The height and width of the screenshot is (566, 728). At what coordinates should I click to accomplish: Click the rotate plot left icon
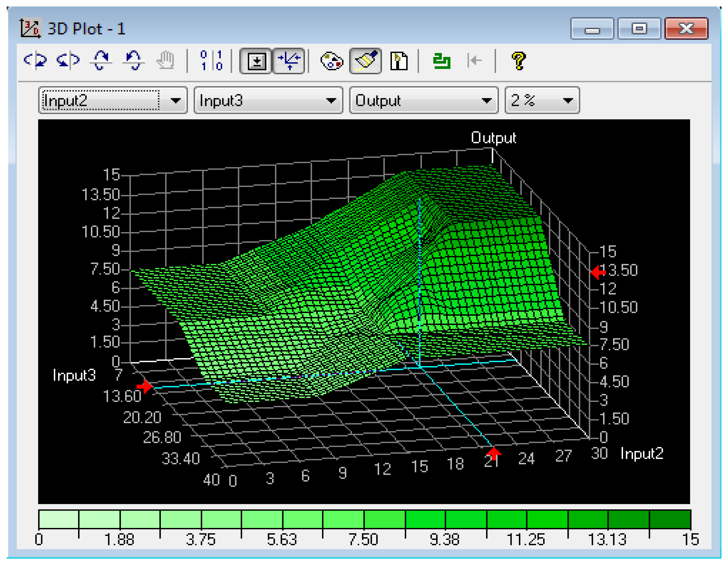(x=35, y=60)
